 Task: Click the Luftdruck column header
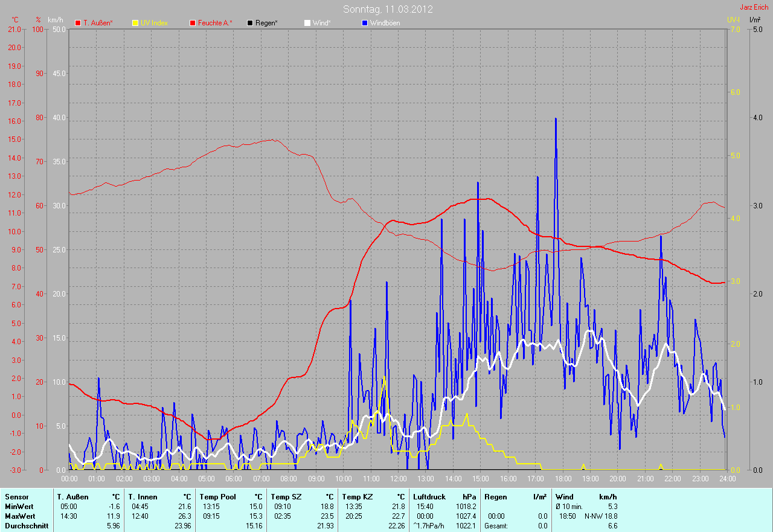point(428,496)
